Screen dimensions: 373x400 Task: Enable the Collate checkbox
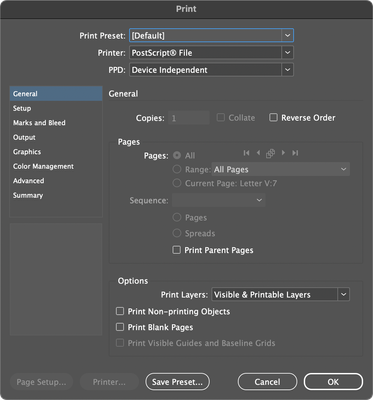pyautogui.click(x=221, y=118)
